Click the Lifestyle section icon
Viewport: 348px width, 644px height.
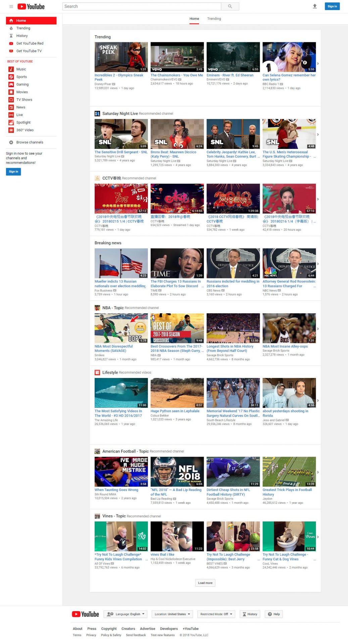97,372
